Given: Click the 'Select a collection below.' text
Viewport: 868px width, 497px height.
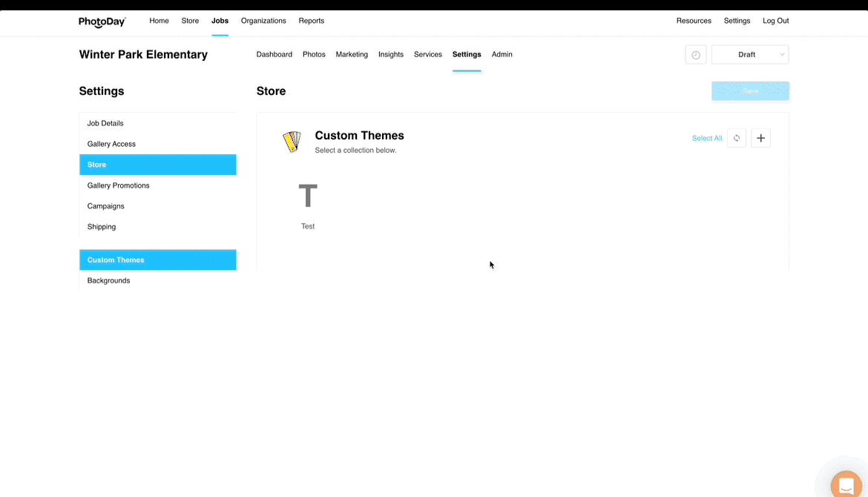Looking at the screenshot, I should tap(355, 151).
